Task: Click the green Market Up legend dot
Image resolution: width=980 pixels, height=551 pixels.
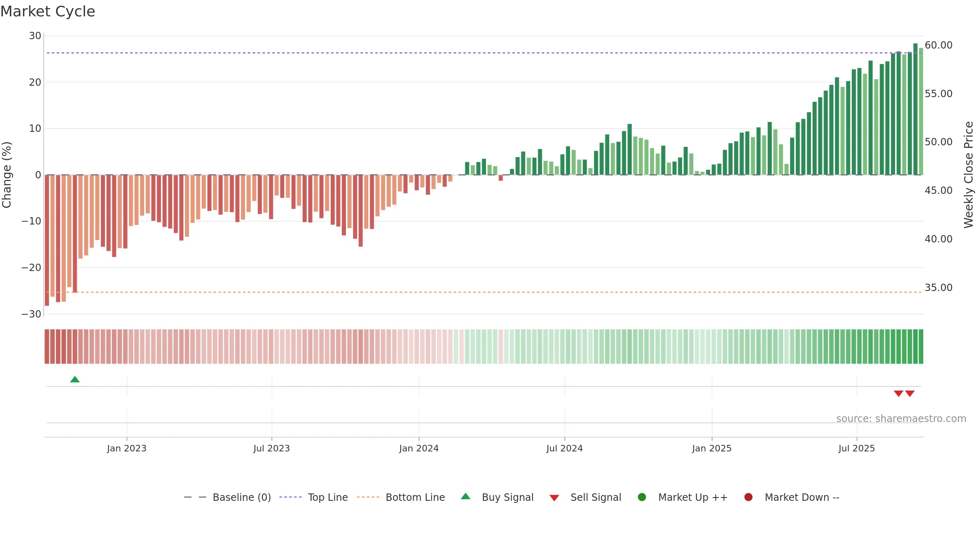Action: 642,497
